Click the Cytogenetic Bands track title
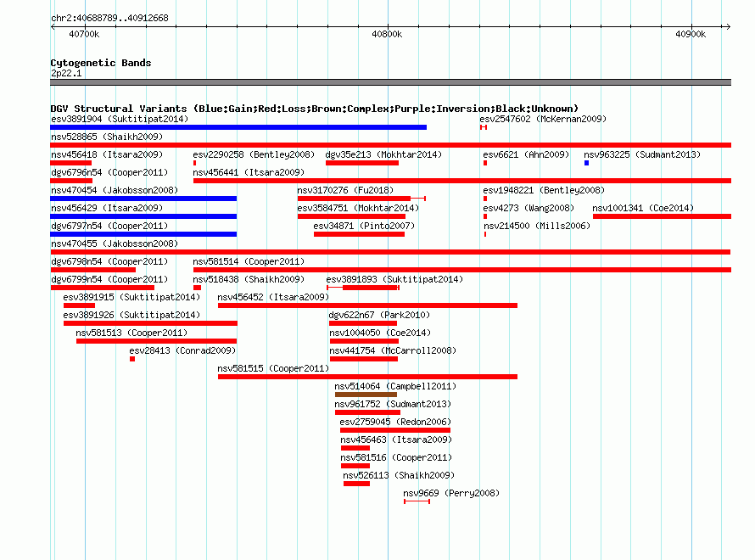 (101, 63)
